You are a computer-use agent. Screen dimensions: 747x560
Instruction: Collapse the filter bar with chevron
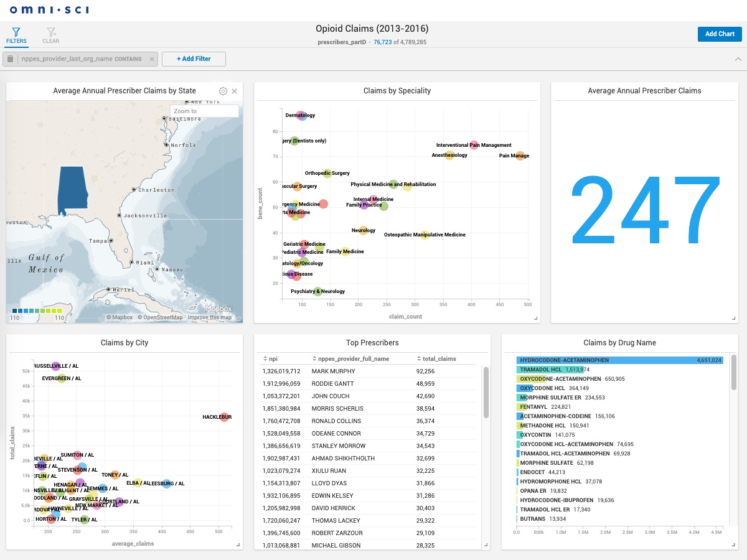pyautogui.click(x=738, y=59)
